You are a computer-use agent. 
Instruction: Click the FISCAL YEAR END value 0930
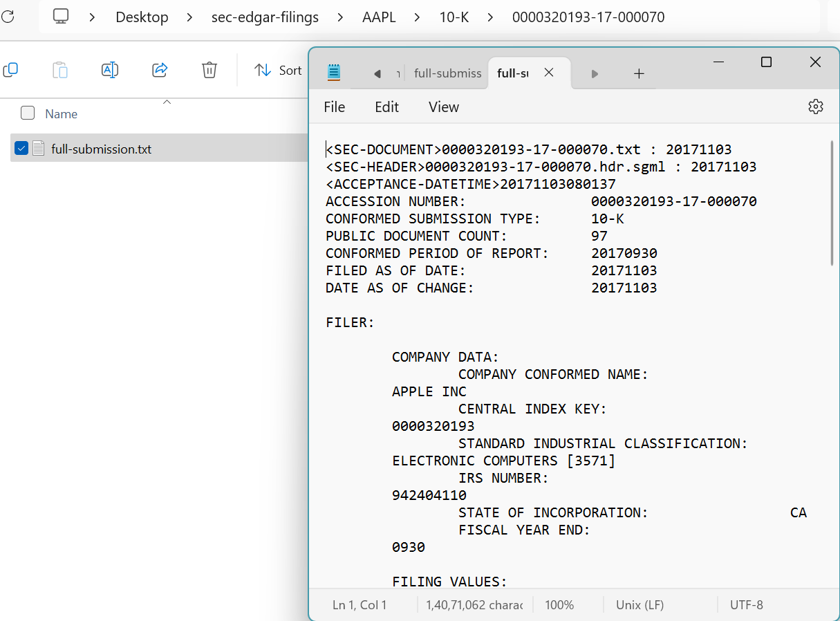409,547
